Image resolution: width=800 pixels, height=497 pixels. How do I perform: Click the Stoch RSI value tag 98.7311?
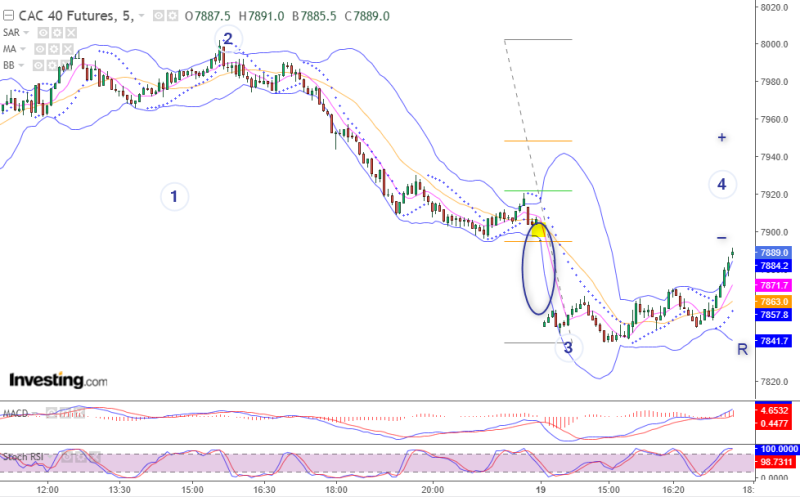click(x=775, y=462)
